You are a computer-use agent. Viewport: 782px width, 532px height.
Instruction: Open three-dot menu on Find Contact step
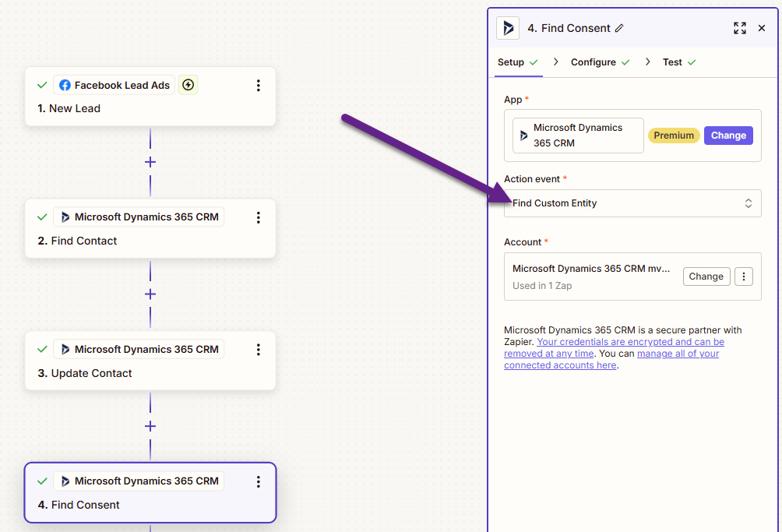click(x=259, y=217)
